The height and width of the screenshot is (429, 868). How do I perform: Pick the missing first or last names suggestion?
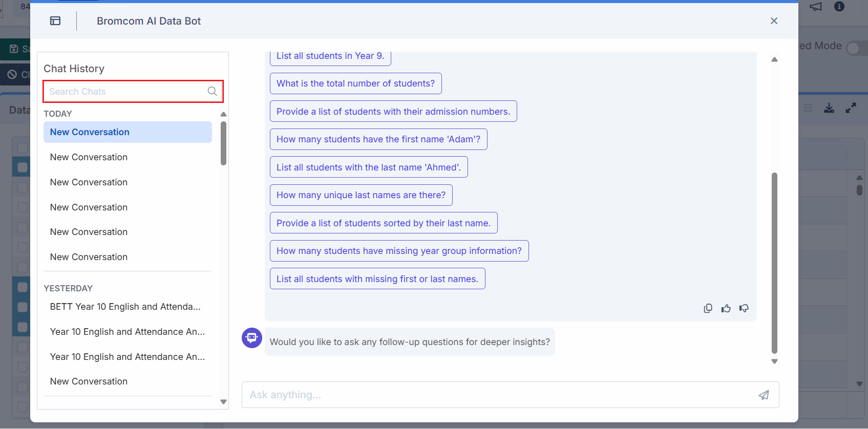click(x=377, y=279)
